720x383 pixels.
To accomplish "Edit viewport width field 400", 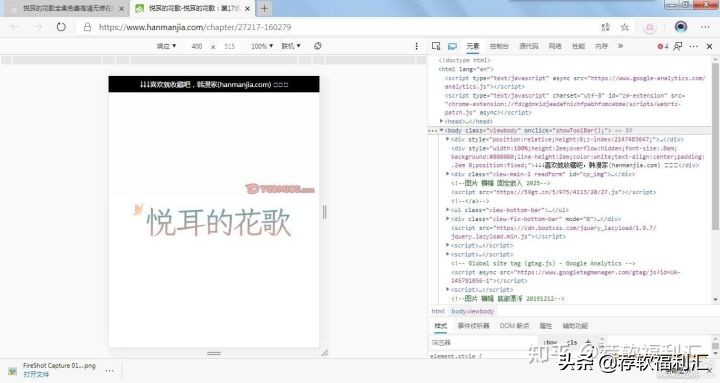I will point(197,46).
